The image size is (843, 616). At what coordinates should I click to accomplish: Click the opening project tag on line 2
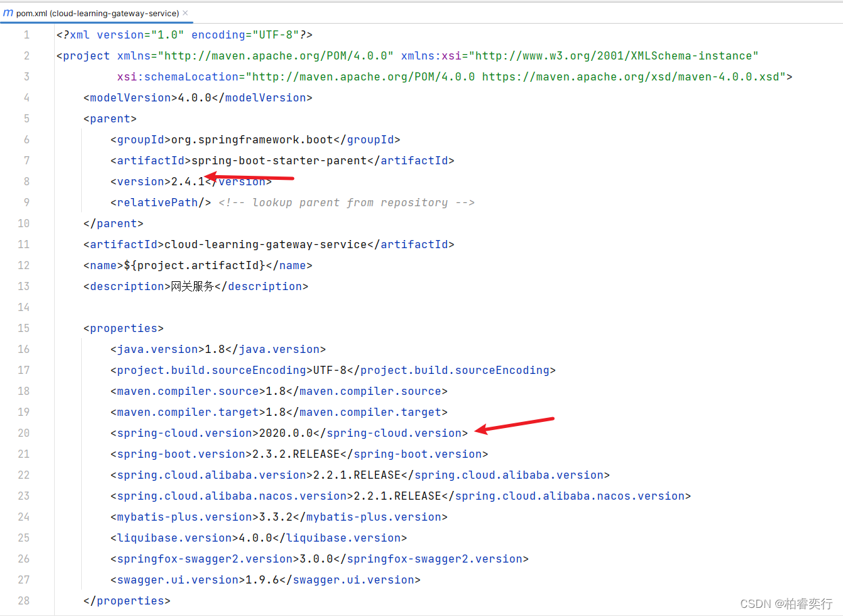(x=83, y=55)
